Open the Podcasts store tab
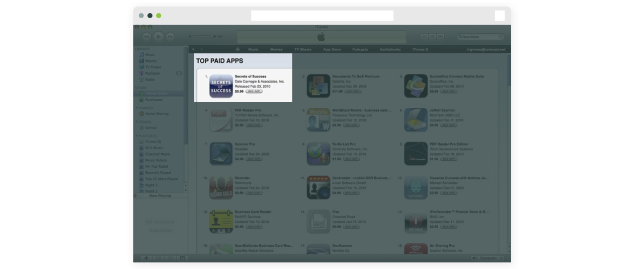The height and width of the screenshot is (269, 644). click(x=360, y=49)
